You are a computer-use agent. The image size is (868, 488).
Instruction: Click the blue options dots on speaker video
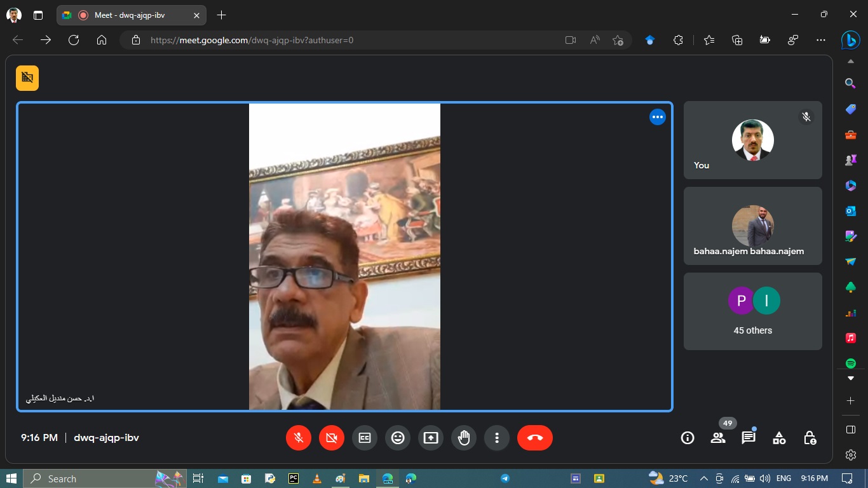(x=657, y=117)
